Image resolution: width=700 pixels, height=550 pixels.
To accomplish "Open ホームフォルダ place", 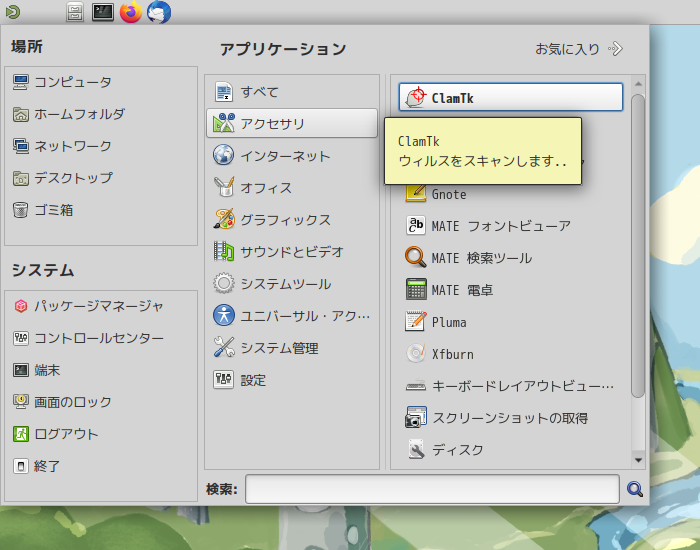I will 100,114.
